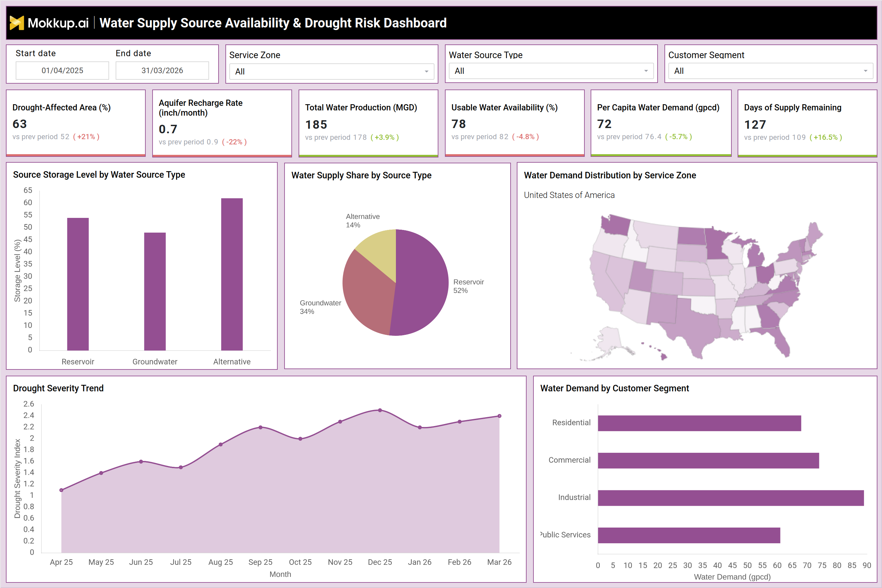Click the Mokkup.ai logo icon
Screen dimensions: 882x588
17,23
